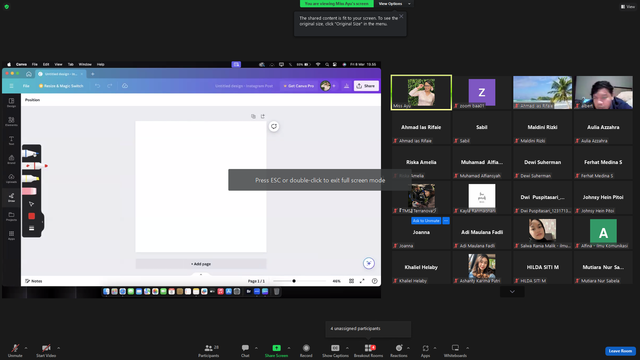Toggle Unmute microphone in Zoom toolbar
This screenshot has width=640, height=360.
click(x=15, y=350)
